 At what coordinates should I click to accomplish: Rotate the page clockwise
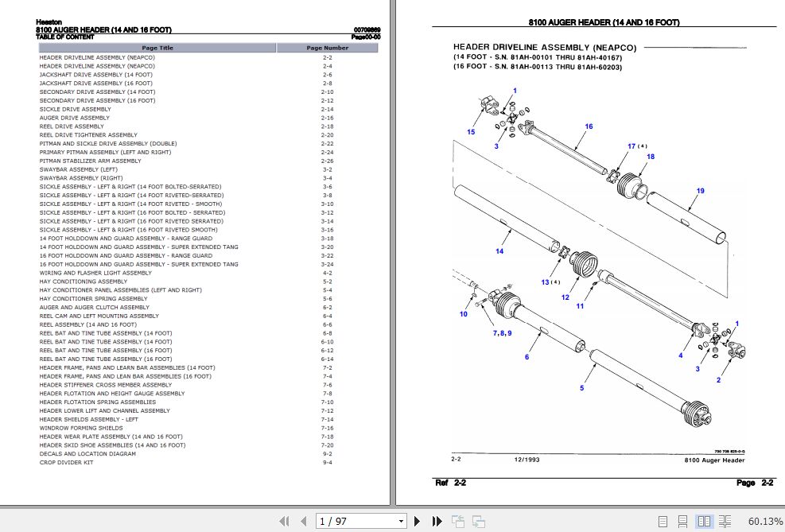pos(477,521)
